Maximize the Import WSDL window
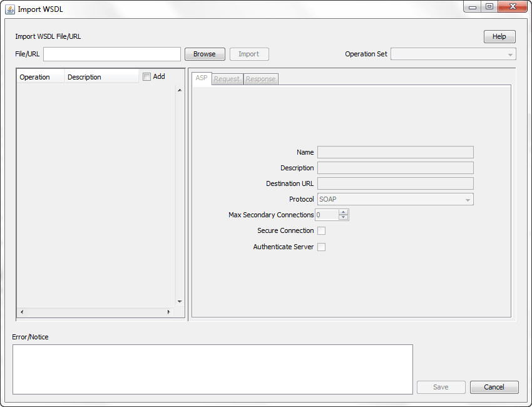Viewport: 532px width, 407px height. click(489, 7)
